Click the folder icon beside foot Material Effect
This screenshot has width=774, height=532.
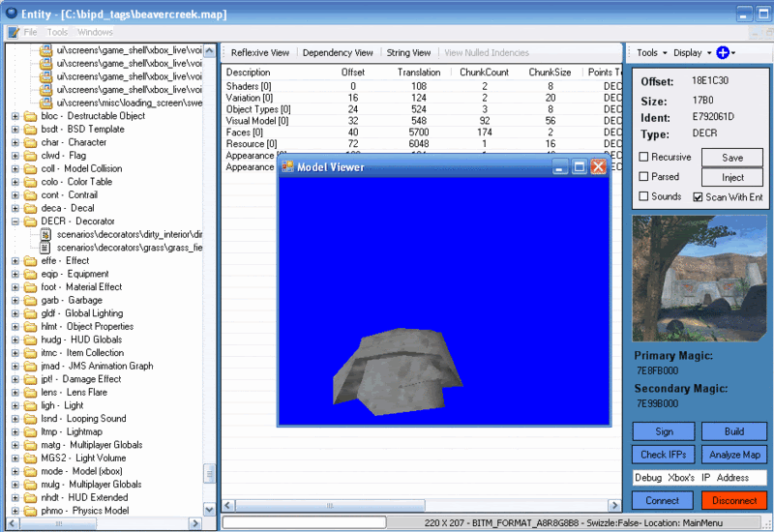[31, 287]
